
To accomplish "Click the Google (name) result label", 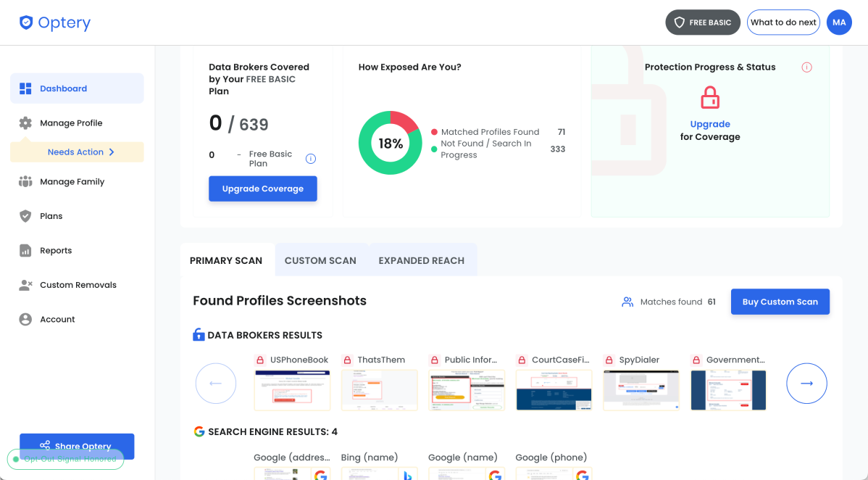I will coord(463,458).
